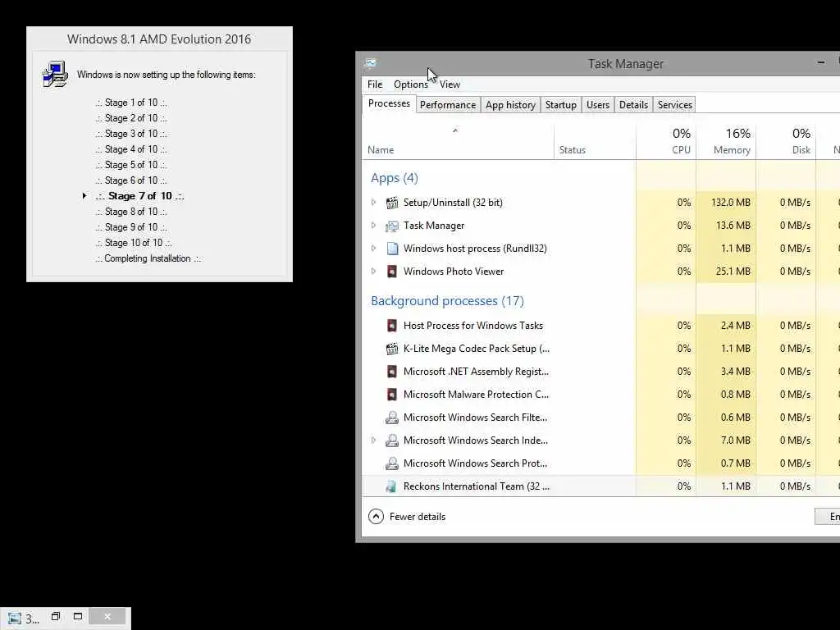Viewport: 840px width, 630px height.
Task: Click the Task Manager process row icon
Action: [x=392, y=226]
